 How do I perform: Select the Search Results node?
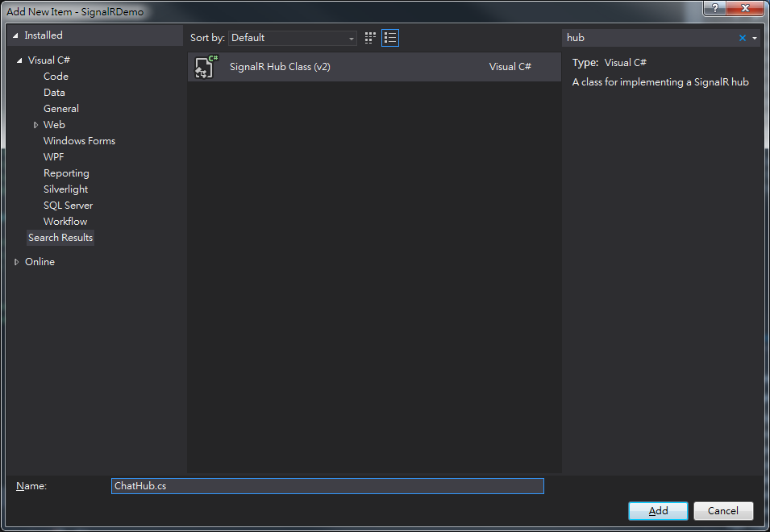[x=60, y=238]
